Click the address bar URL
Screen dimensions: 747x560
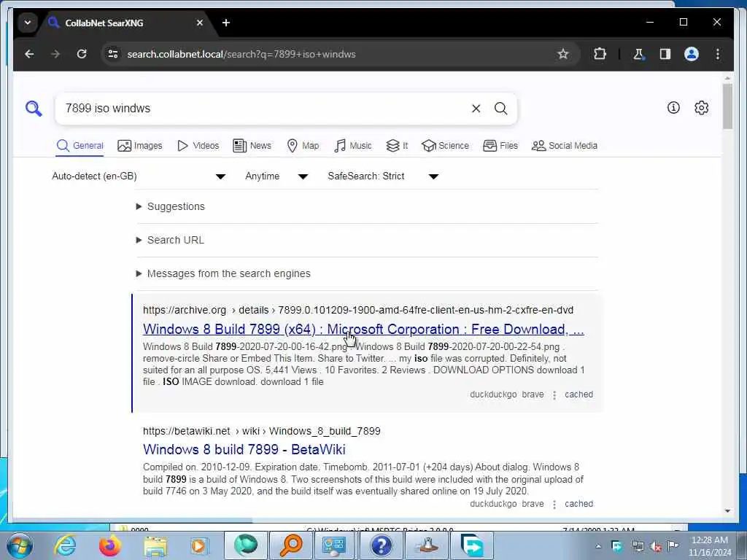coord(241,54)
